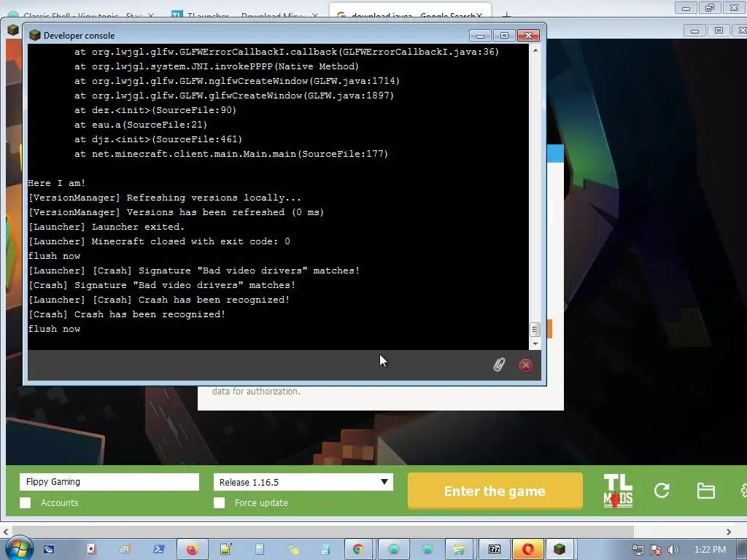Open Google Chrome from the taskbar
Image resolution: width=747 pixels, height=560 pixels.
(x=358, y=549)
